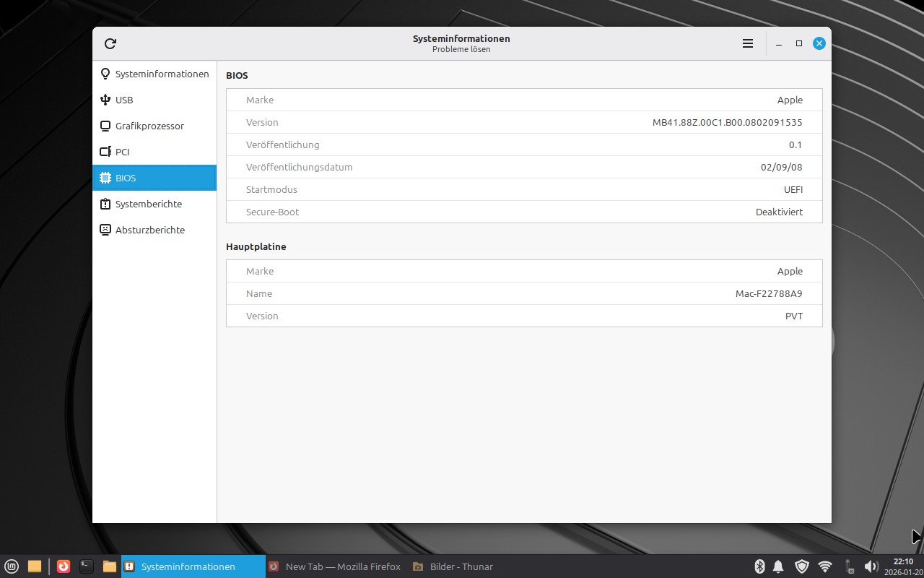This screenshot has height=578, width=924.
Task: Open the USB section
Action: point(124,100)
